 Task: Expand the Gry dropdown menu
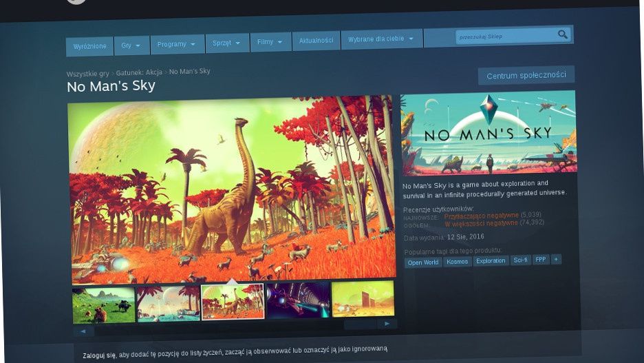[x=131, y=45]
